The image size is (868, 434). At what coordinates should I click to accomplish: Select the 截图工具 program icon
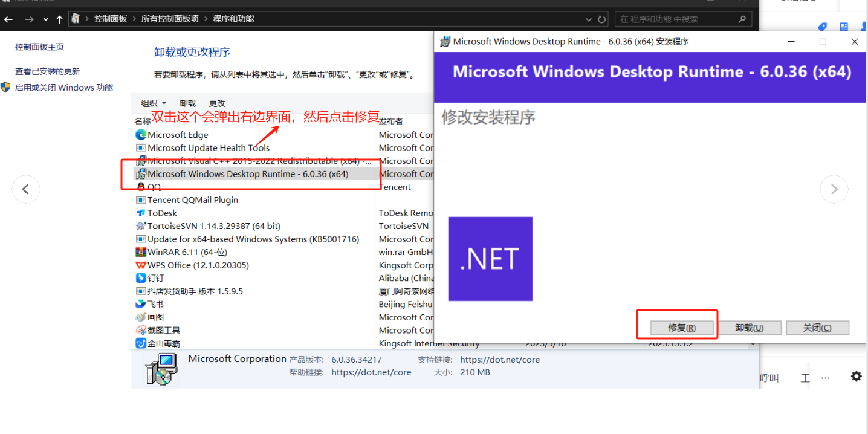141,331
